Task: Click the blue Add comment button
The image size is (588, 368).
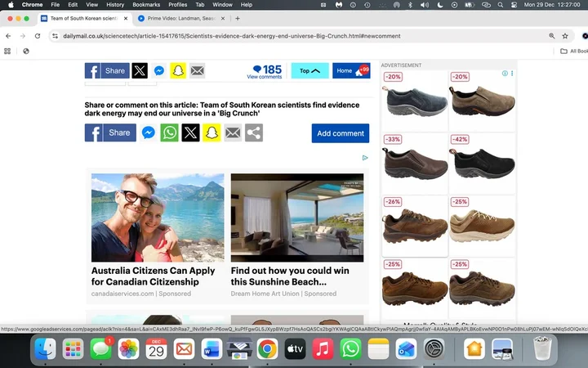Action: (x=340, y=133)
